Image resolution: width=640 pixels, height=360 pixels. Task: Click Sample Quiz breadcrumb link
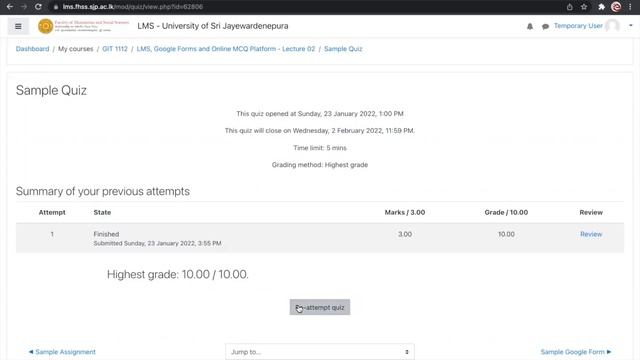(343, 49)
